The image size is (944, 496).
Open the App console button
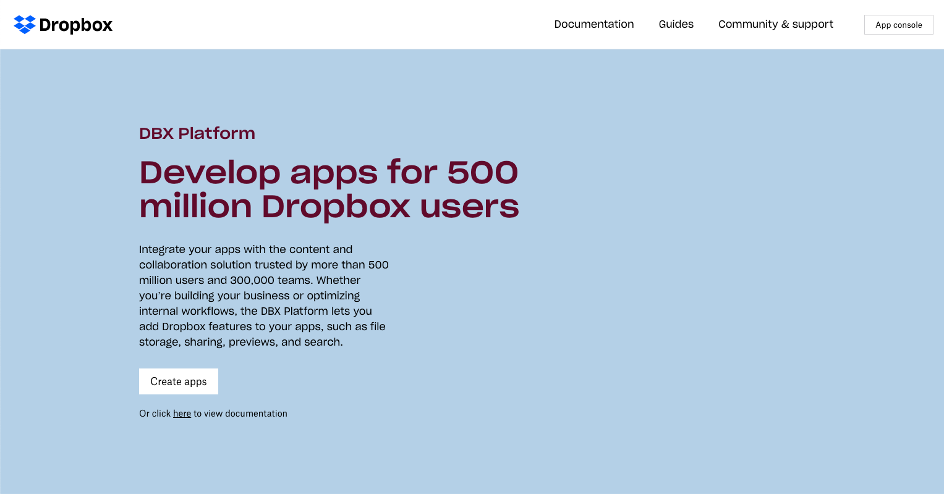pos(898,25)
